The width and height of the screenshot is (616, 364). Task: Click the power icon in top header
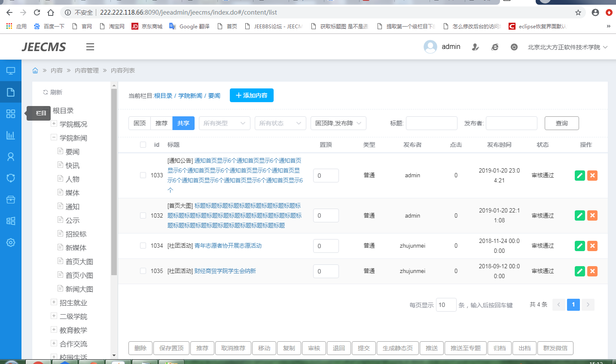click(514, 47)
